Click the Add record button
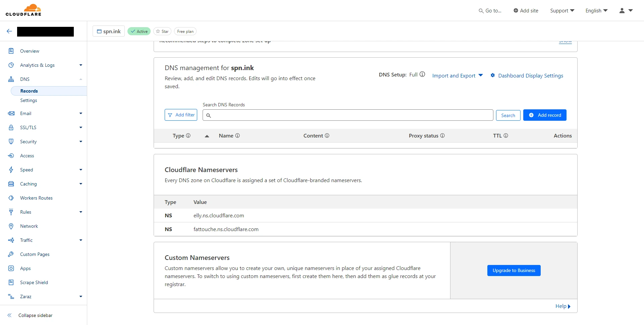The height and width of the screenshot is (325, 644). pyautogui.click(x=545, y=115)
